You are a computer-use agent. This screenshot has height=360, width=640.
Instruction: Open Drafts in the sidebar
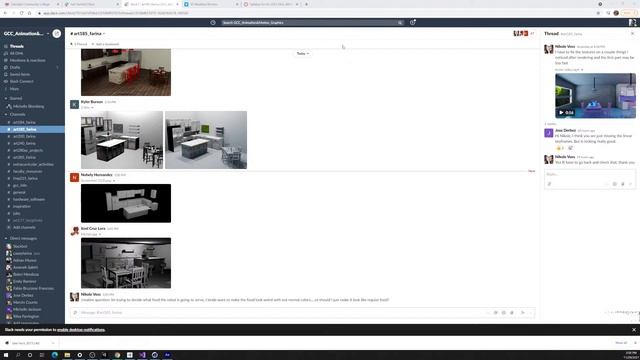click(x=15, y=67)
